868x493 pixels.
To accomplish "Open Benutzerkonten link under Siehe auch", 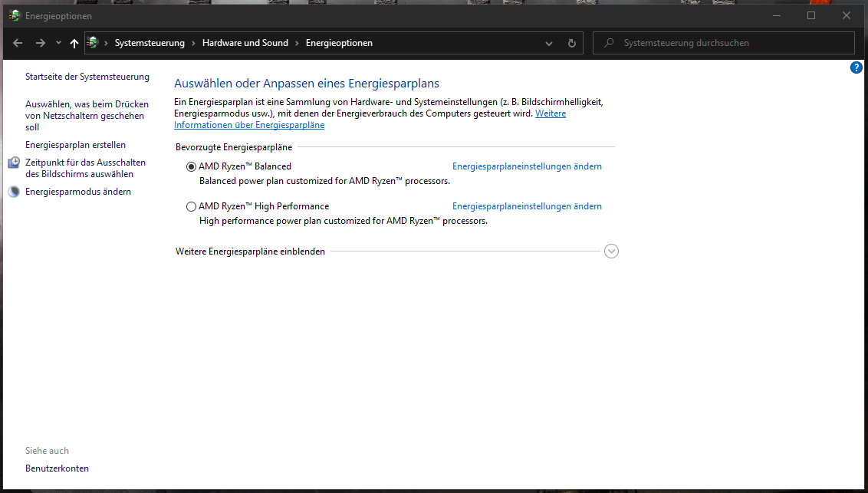I will point(57,468).
